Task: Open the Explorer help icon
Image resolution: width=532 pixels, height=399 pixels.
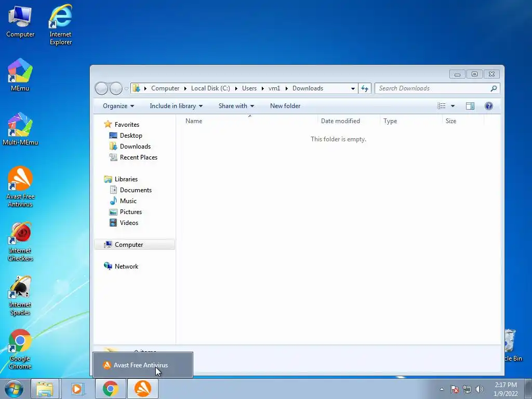Action: pyautogui.click(x=488, y=106)
